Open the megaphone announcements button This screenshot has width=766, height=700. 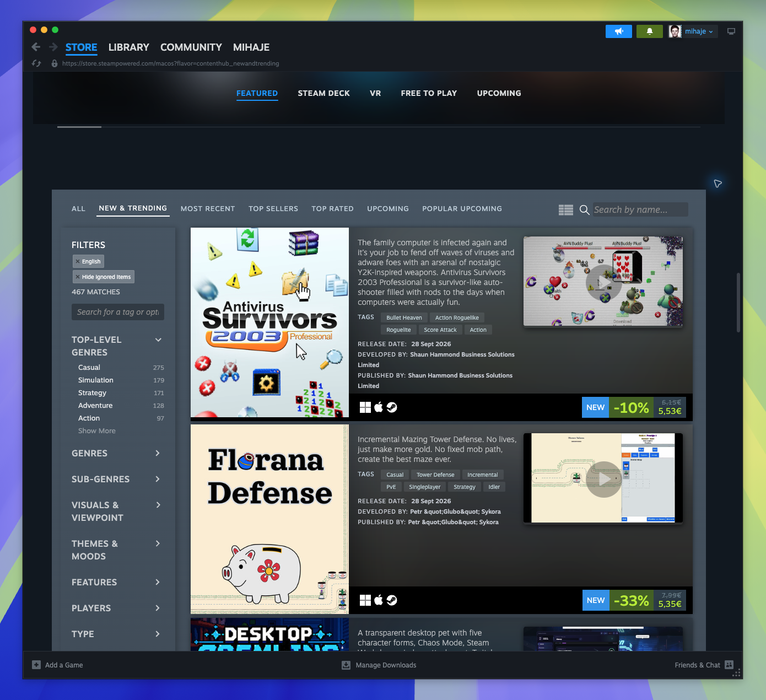tap(619, 31)
